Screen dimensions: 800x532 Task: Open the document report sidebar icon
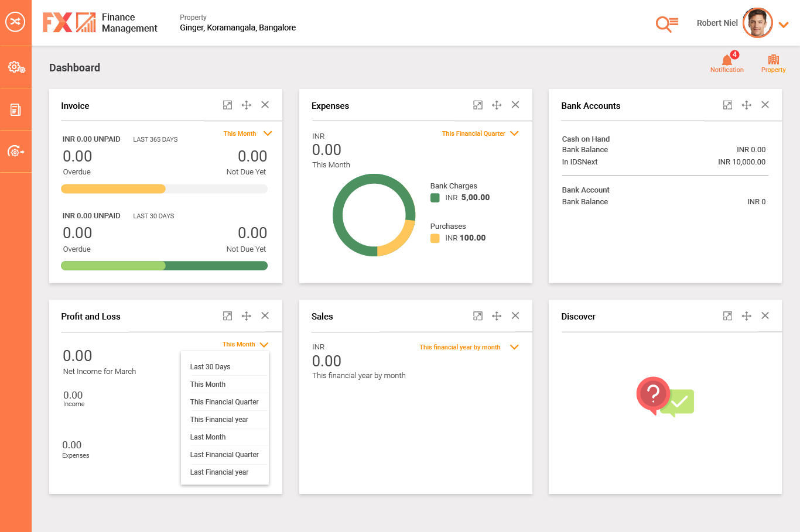click(x=16, y=109)
